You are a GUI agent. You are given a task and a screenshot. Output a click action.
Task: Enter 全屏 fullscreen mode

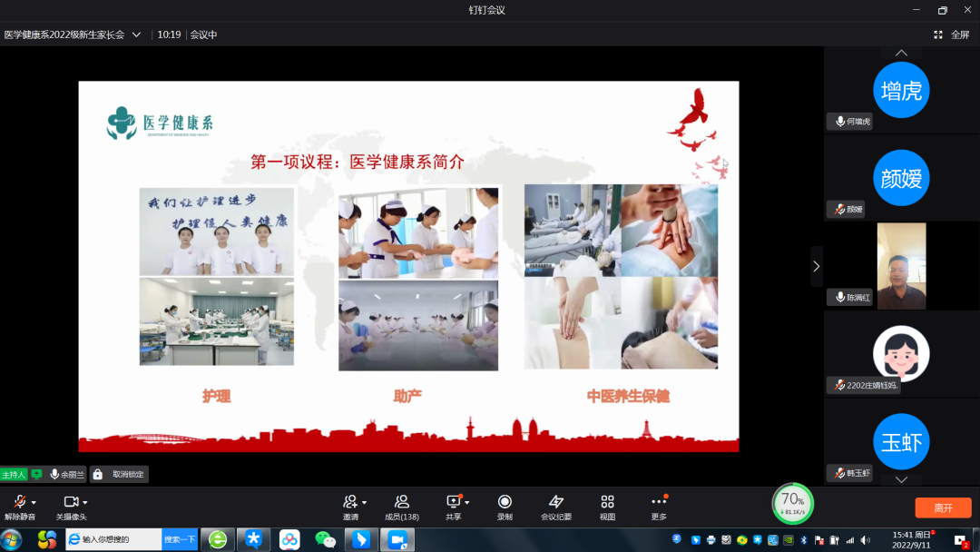click(x=951, y=34)
